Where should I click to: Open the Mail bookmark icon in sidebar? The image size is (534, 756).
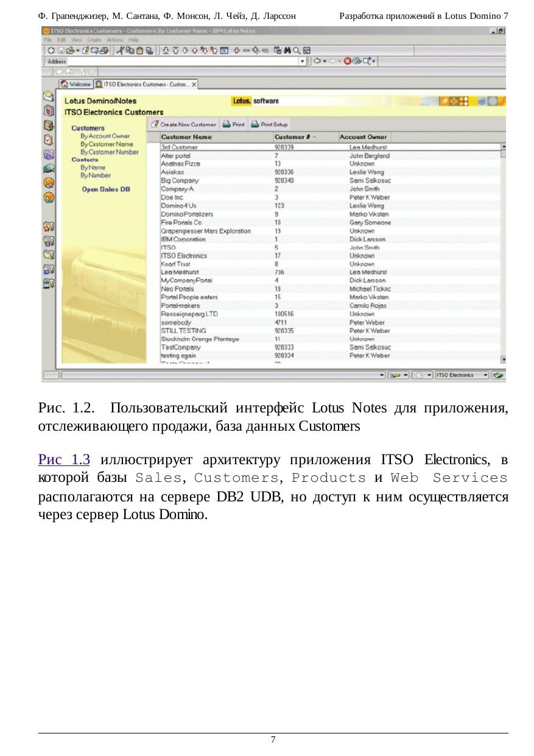click(49, 97)
